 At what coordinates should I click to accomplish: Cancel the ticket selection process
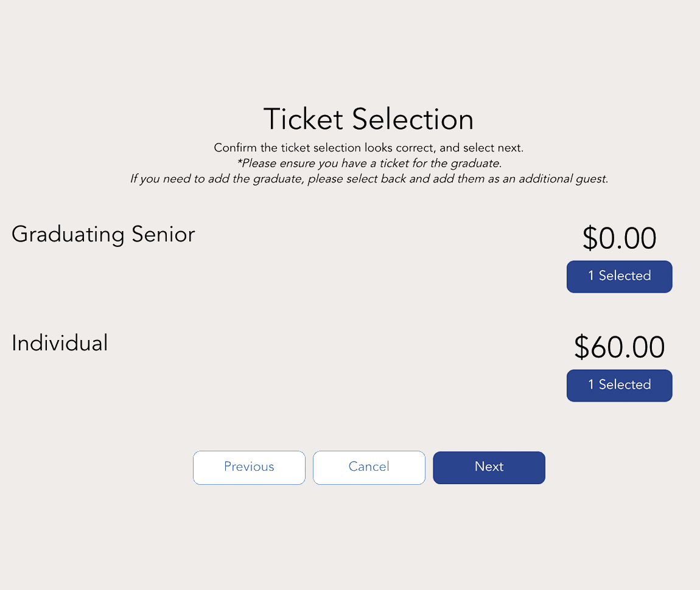(x=369, y=467)
